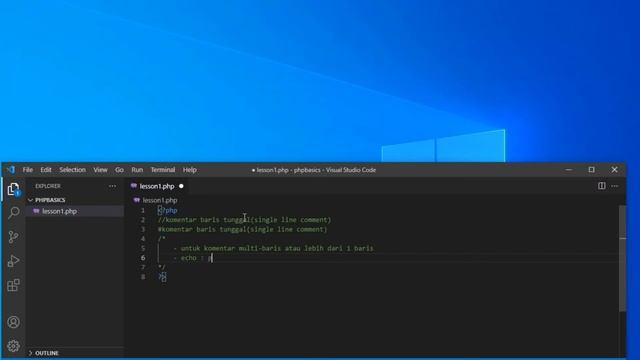Select the lesson1.php editor tab
The image size is (640, 360).
point(157,186)
